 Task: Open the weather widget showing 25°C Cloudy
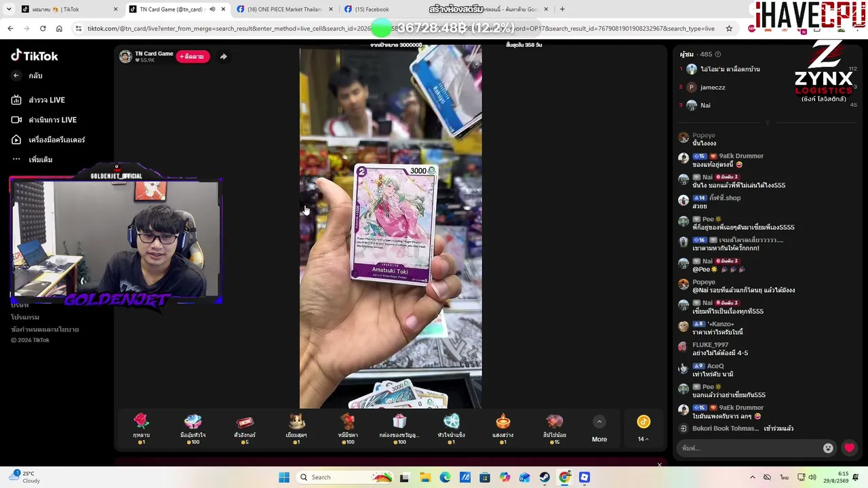[x=24, y=477]
